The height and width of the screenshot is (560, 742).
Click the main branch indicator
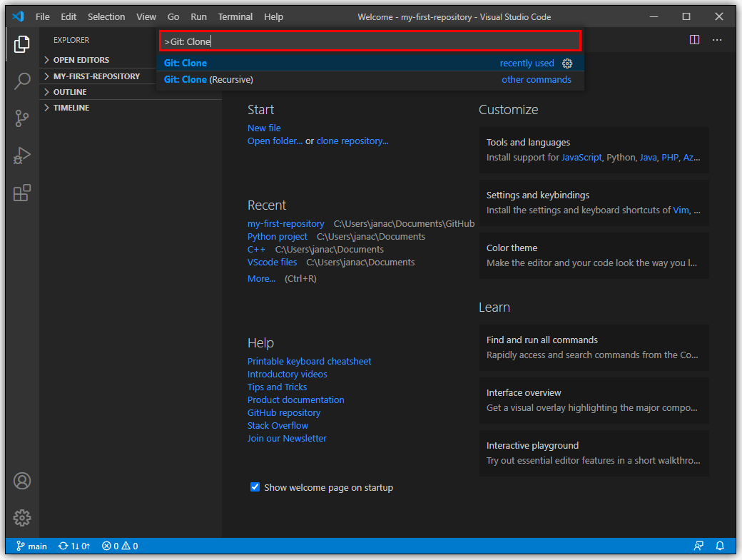click(x=31, y=546)
